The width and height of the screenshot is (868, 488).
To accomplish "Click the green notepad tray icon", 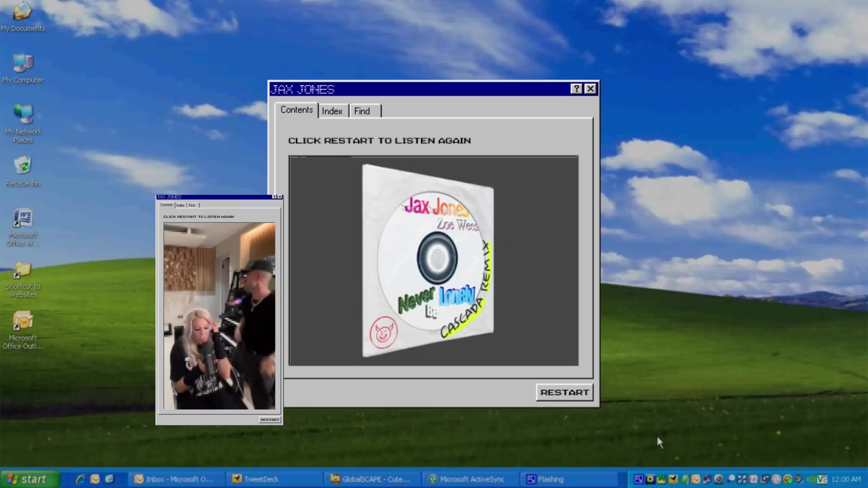I will (x=684, y=479).
